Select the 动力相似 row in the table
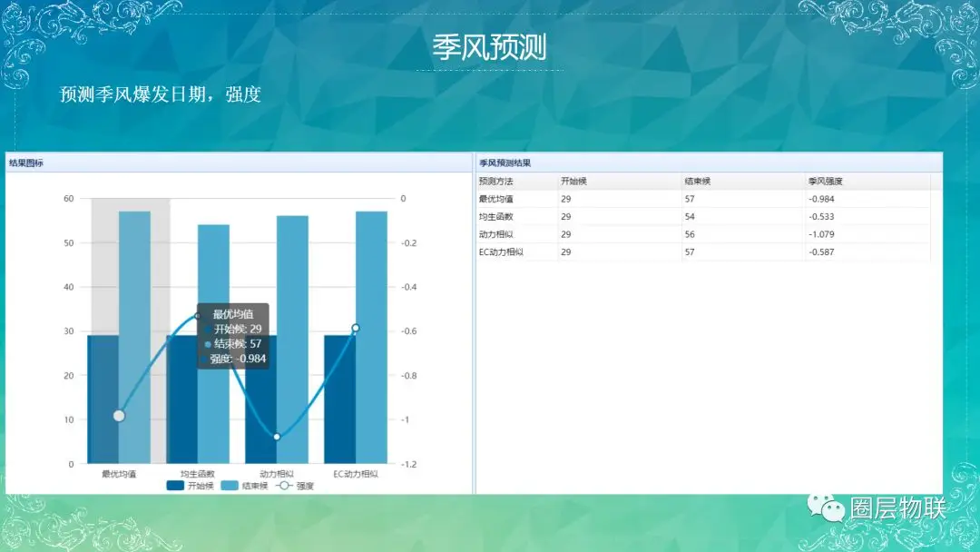This screenshot has width=980, height=552. (703, 234)
